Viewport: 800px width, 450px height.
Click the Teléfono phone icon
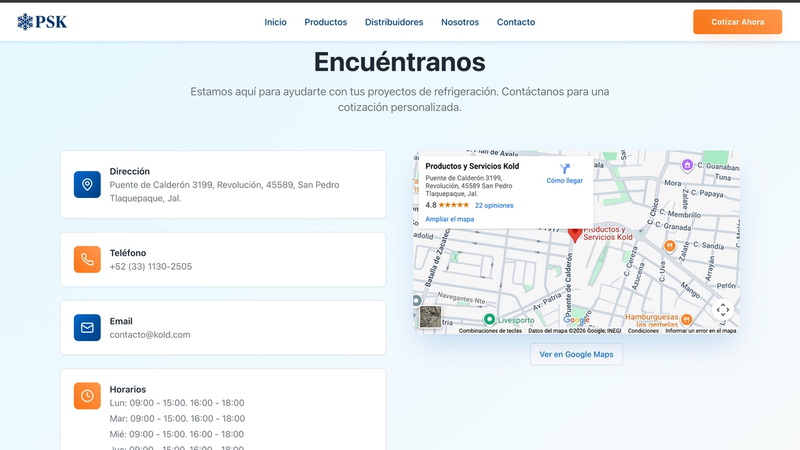click(87, 259)
